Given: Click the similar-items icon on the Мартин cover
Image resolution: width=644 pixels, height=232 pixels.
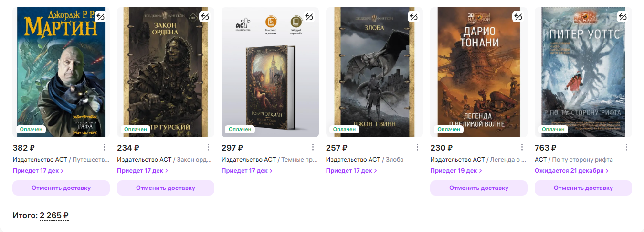Looking at the screenshot, I should coord(100,17).
